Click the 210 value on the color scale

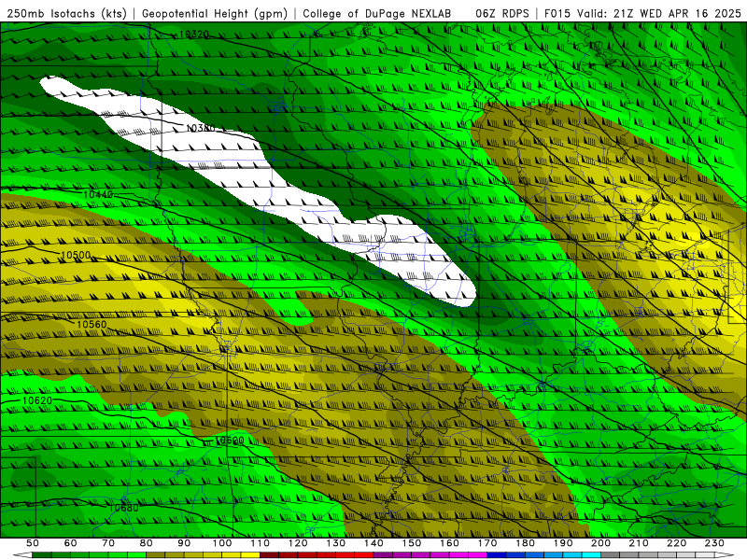[639, 543]
